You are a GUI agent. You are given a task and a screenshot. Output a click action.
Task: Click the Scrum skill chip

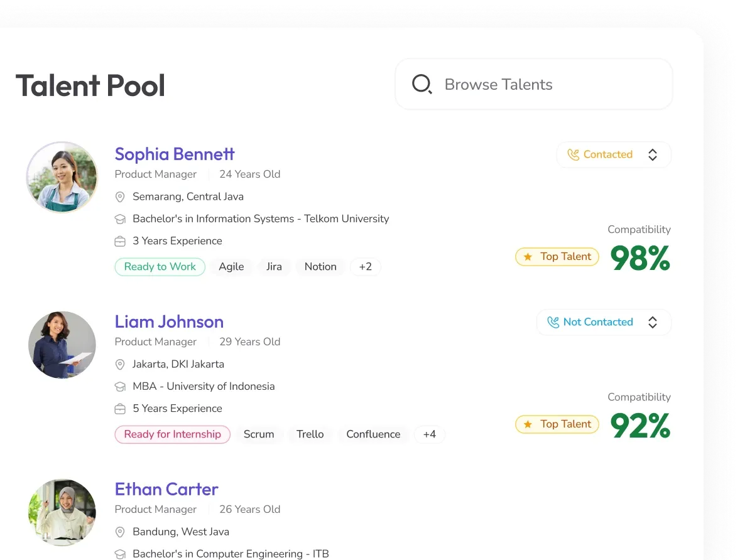click(259, 434)
